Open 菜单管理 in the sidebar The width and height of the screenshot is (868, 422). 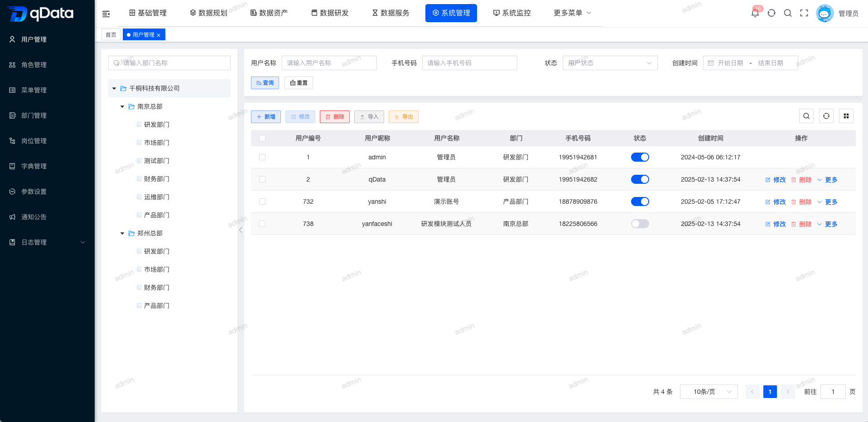tap(47, 90)
